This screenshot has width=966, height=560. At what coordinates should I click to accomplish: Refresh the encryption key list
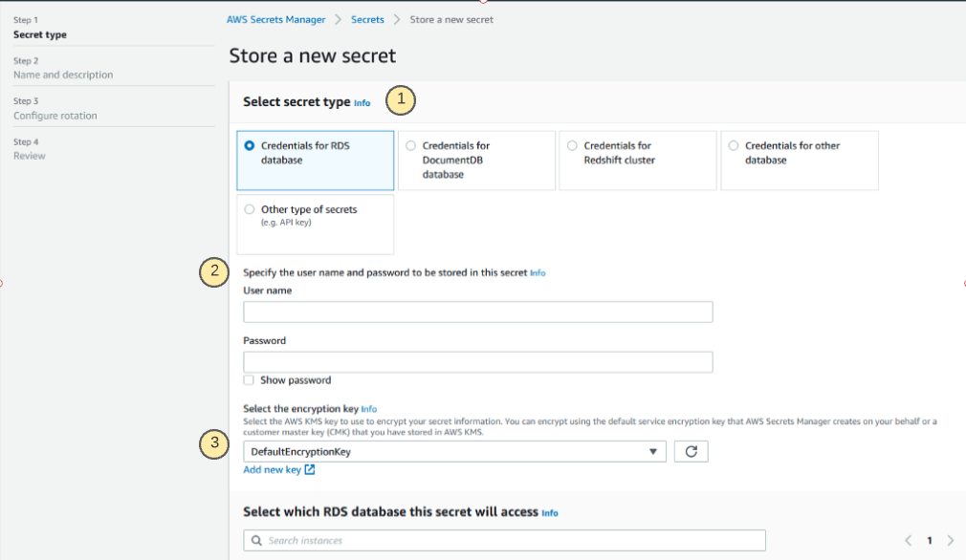[x=691, y=452]
